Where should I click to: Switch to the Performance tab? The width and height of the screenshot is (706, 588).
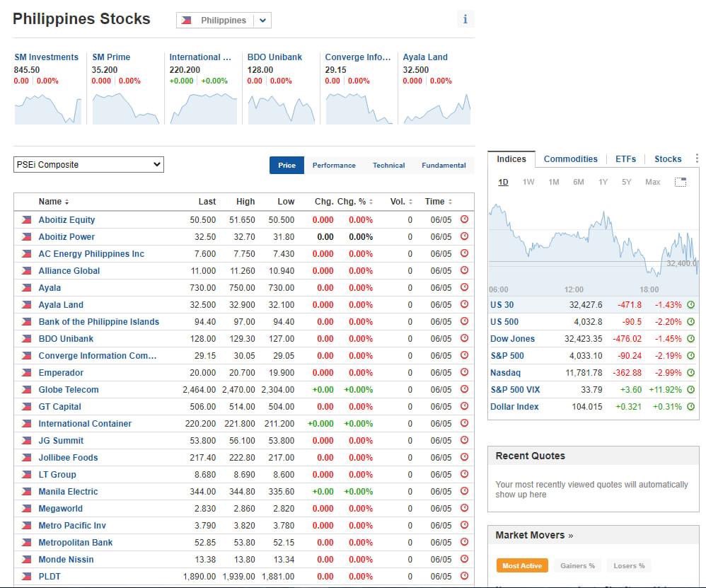click(334, 166)
